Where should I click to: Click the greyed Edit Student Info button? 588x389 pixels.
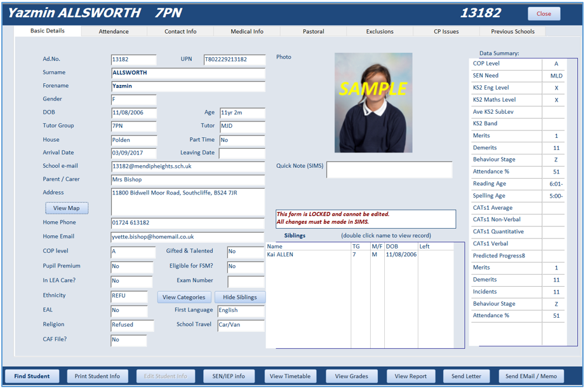coord(165,376)
